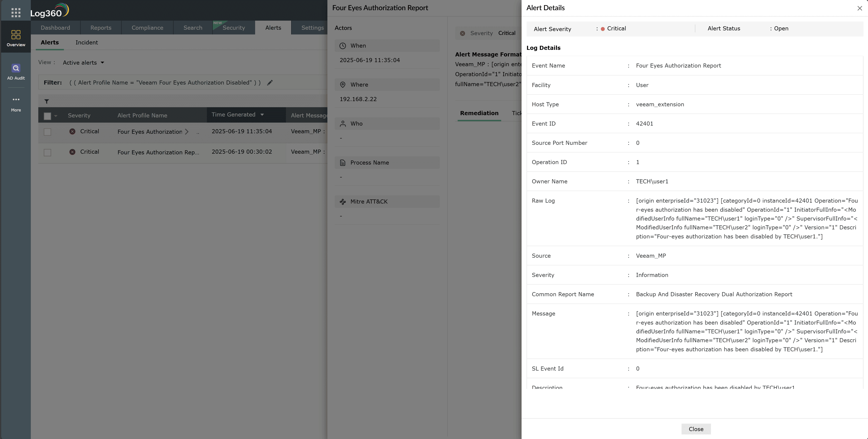Check the 00:30:02 alert row checkbox
This screenshot has height=439, width=868.
[47, 152]
